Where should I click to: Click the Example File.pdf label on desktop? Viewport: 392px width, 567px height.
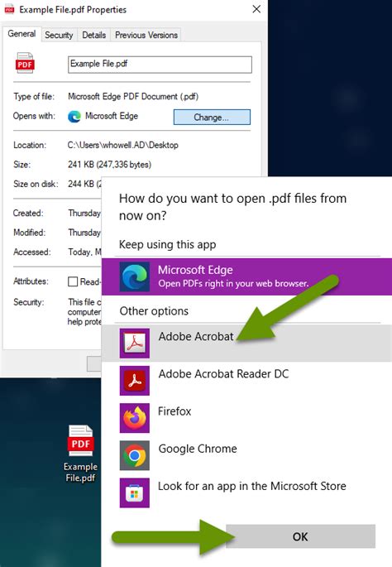click(x=80, y=472)
